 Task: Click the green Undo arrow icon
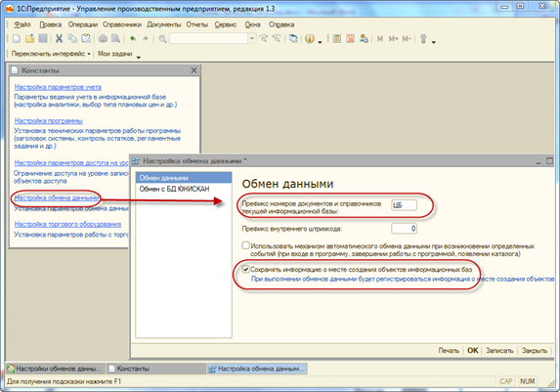point(133,38)
